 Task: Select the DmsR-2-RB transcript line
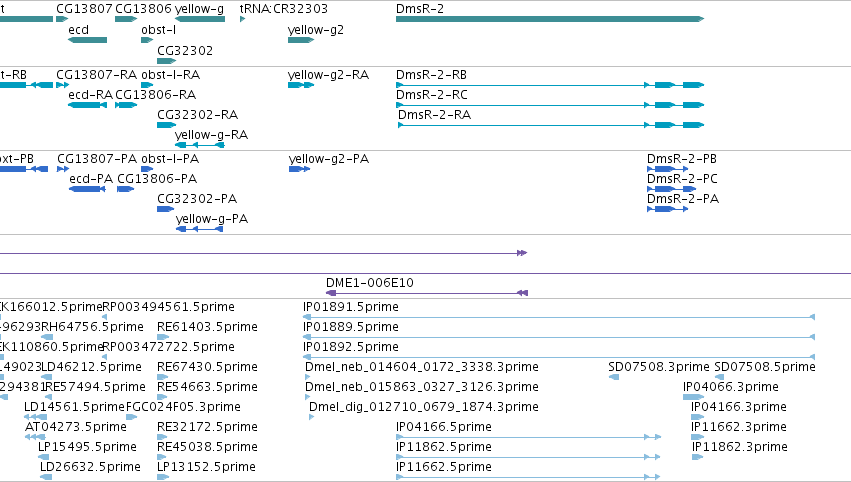pos(550,85)
